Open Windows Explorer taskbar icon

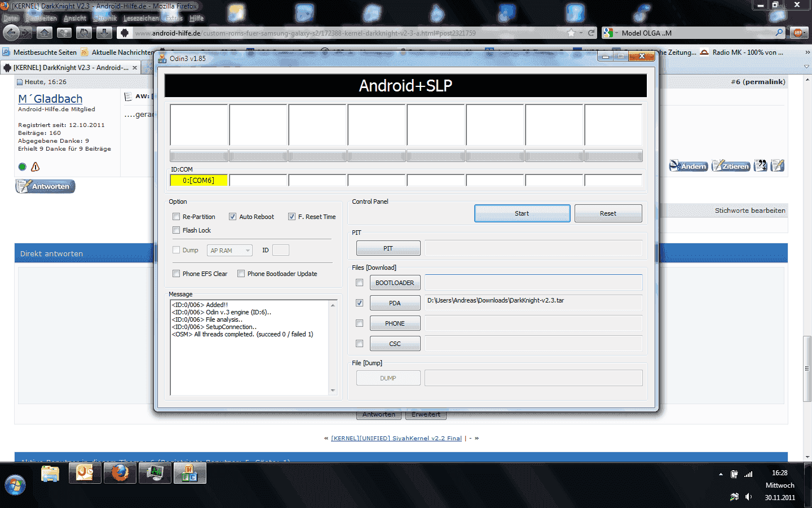tap(50, 473)
